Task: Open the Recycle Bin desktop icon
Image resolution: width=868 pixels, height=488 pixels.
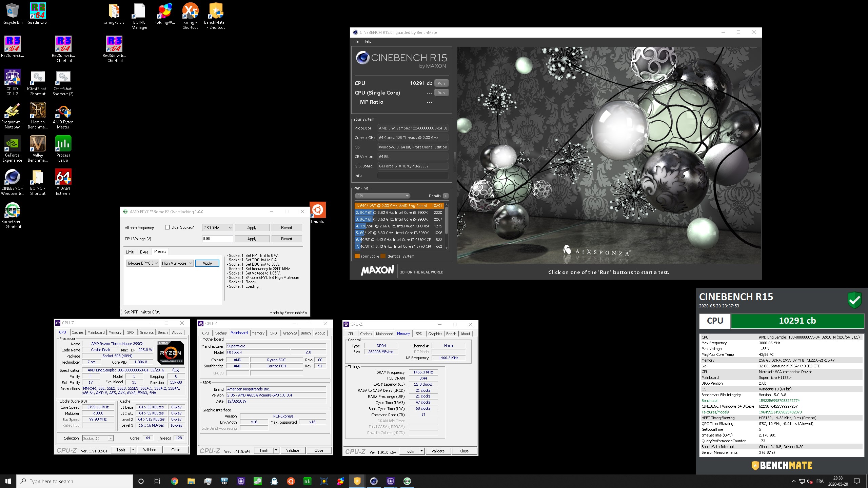Action: click(x=12, y=14)
